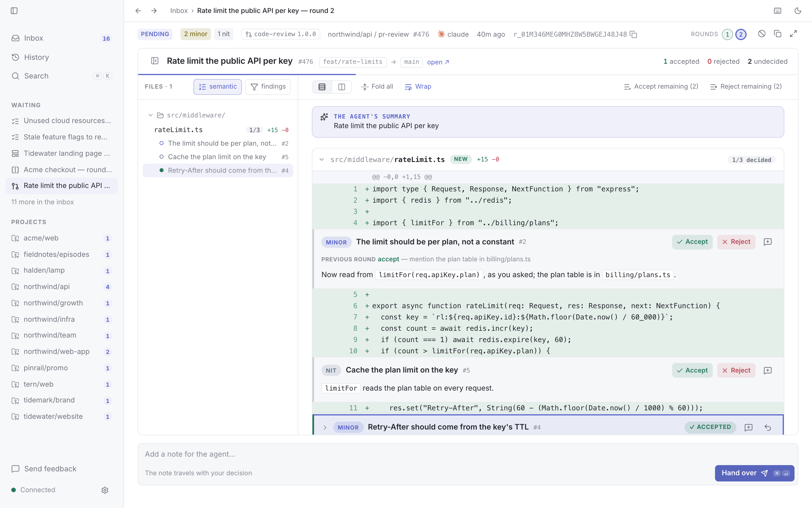This screenshot has height=508, width=812.
Task: Select 'Cache the plan limit on the key' tree row
Action: point(218,157)
